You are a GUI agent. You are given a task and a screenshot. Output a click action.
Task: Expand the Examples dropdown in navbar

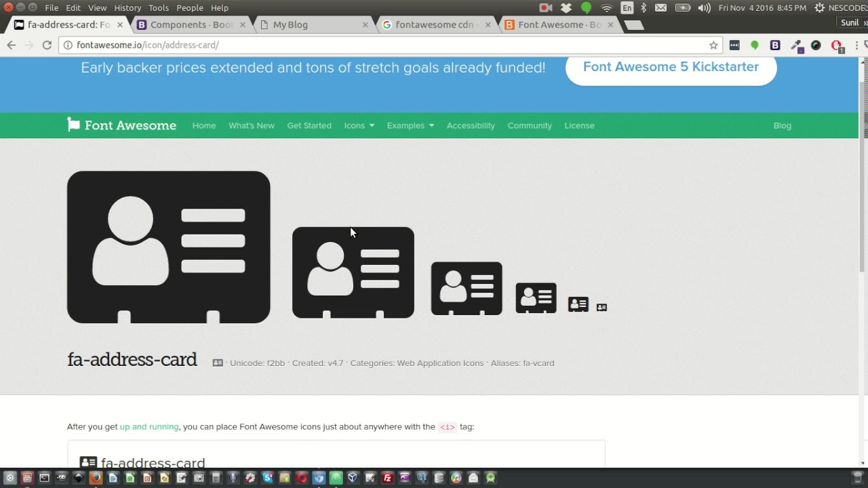click(x=410, y=125)
